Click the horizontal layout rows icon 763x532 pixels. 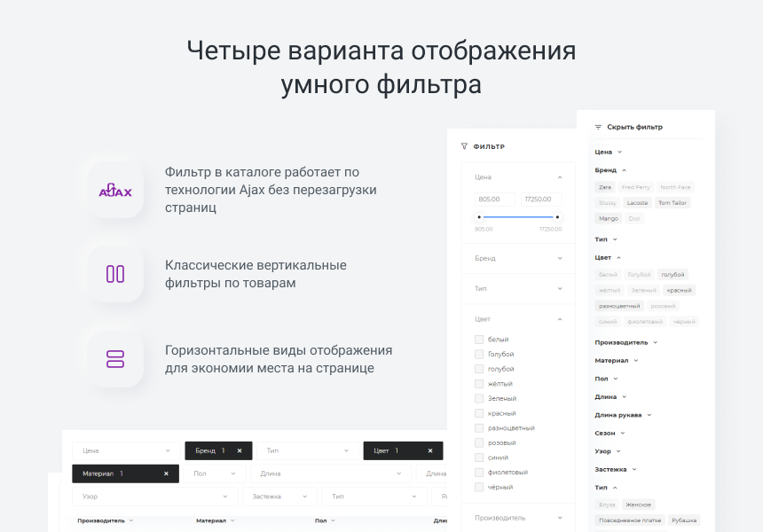coord(115,358)
